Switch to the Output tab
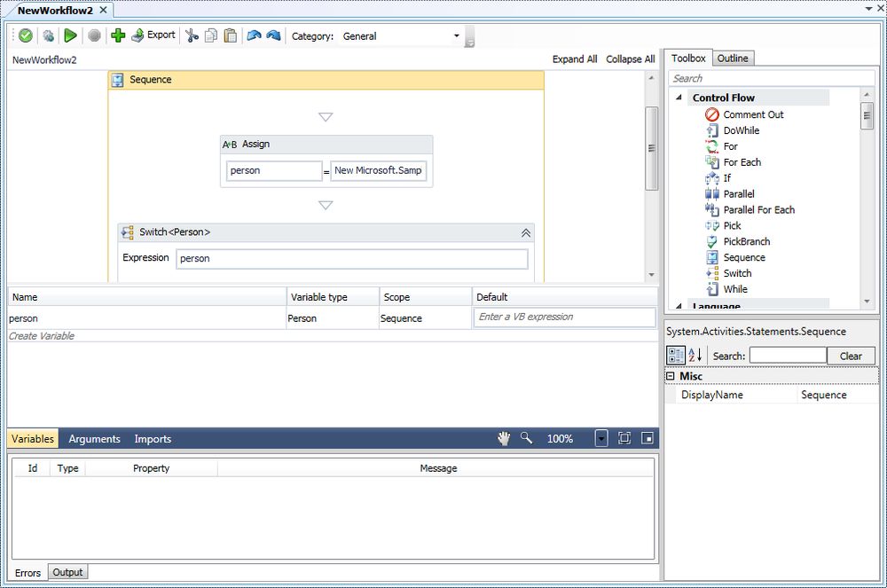The width and height of the screenshot is (887, 588). 68,572
